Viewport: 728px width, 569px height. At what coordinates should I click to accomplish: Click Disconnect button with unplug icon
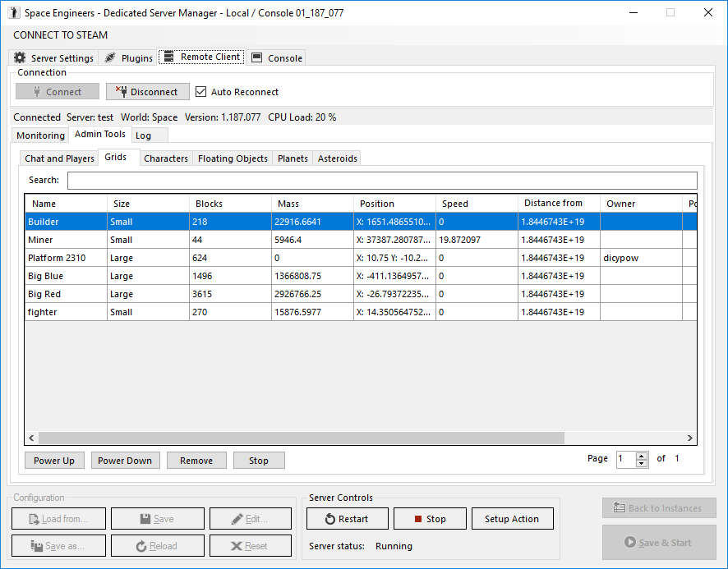coord(148,92)
